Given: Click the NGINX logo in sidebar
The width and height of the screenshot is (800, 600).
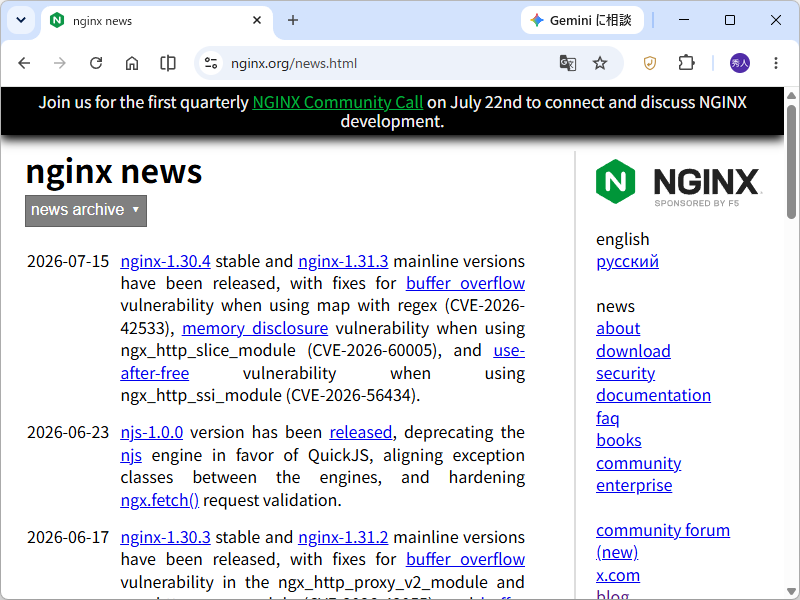Looking at the screenshot, I should point(678,183).
